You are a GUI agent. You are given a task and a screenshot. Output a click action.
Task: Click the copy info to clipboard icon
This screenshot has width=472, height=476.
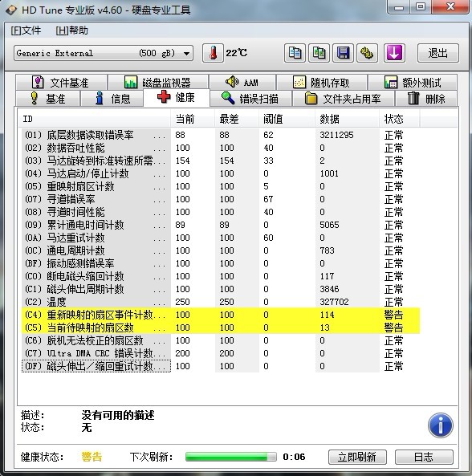click(x=295, y=53)
